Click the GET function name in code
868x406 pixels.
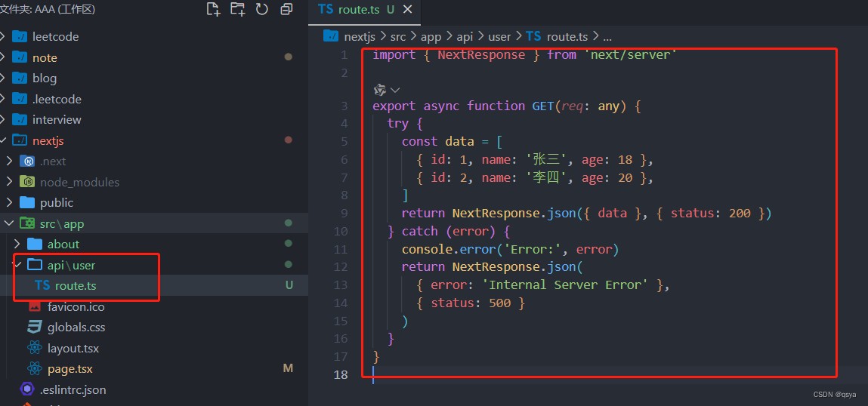coord(543,106)
